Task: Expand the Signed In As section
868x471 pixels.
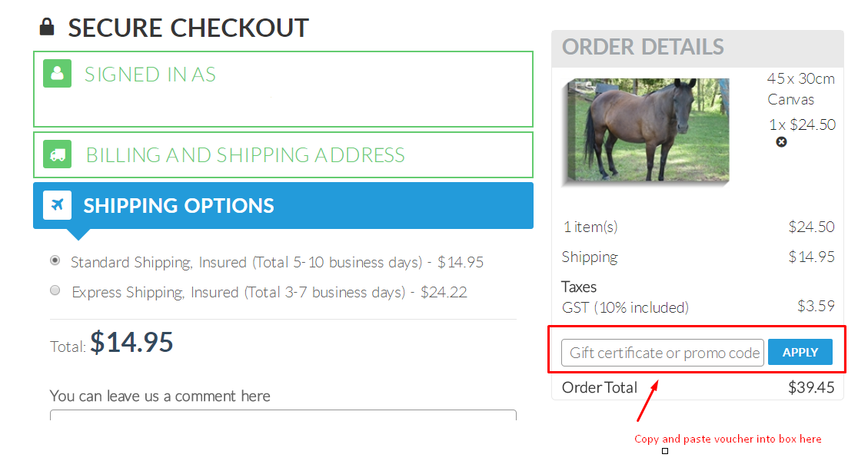Action: tap(284, 89)
